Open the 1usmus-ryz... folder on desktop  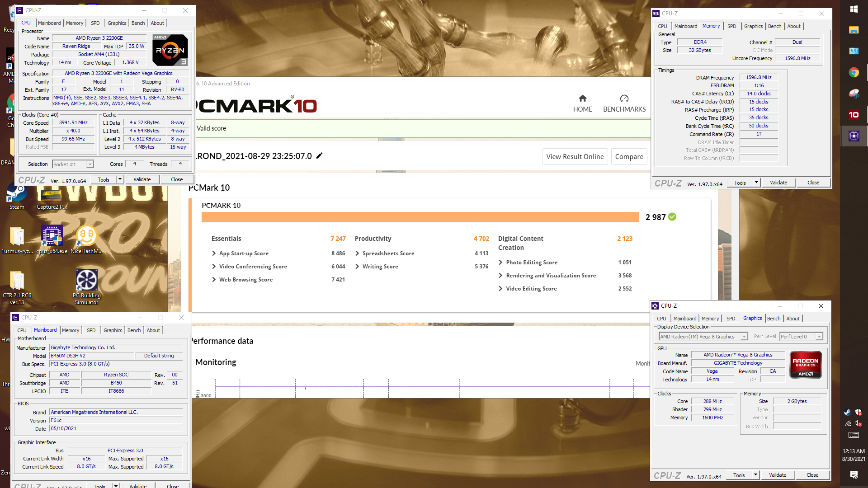click(x=17, y=239)
